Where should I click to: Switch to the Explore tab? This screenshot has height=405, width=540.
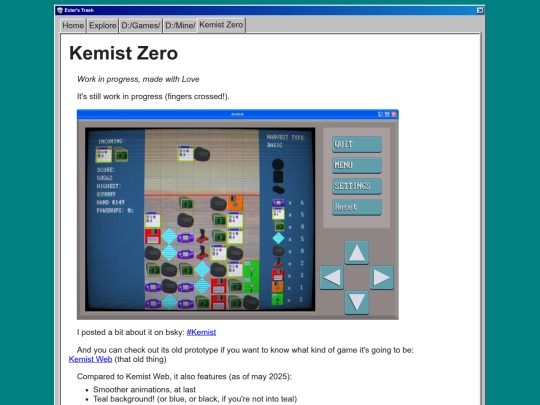[x=102, y=26]
